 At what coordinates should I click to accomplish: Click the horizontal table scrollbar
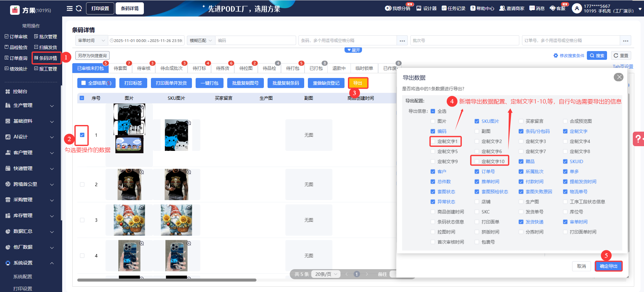click(167, 280)
